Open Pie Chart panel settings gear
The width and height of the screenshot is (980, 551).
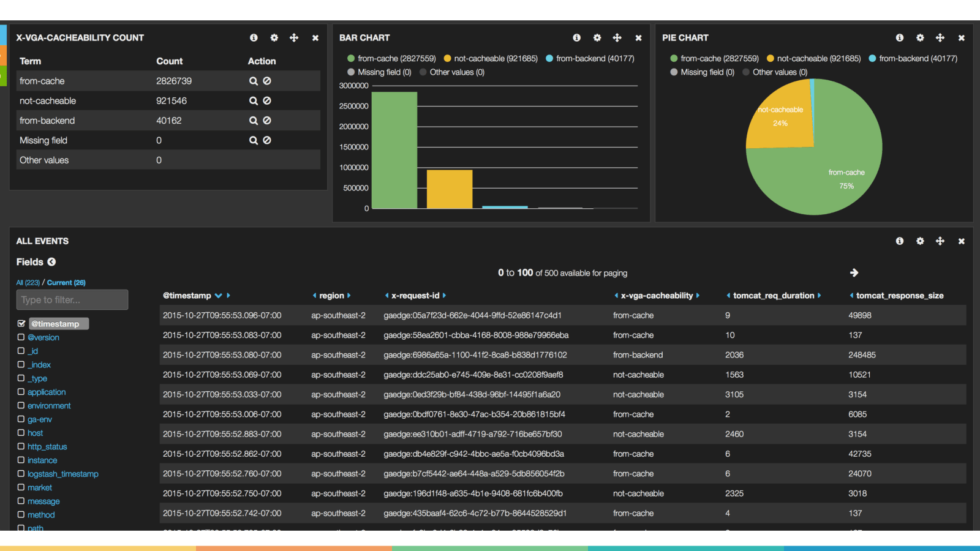click(920, 38)
